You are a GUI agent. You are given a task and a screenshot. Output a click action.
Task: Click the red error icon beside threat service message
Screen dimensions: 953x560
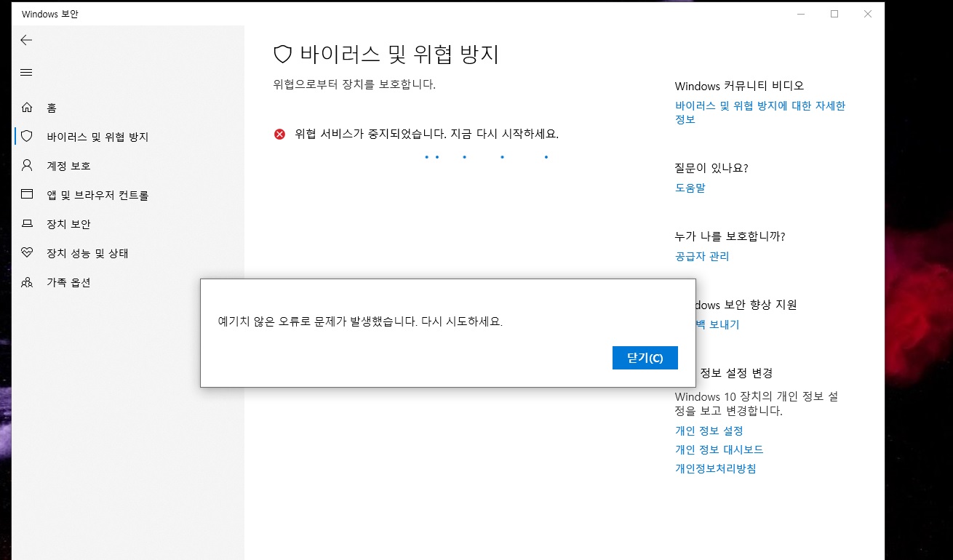pos(279,134)
